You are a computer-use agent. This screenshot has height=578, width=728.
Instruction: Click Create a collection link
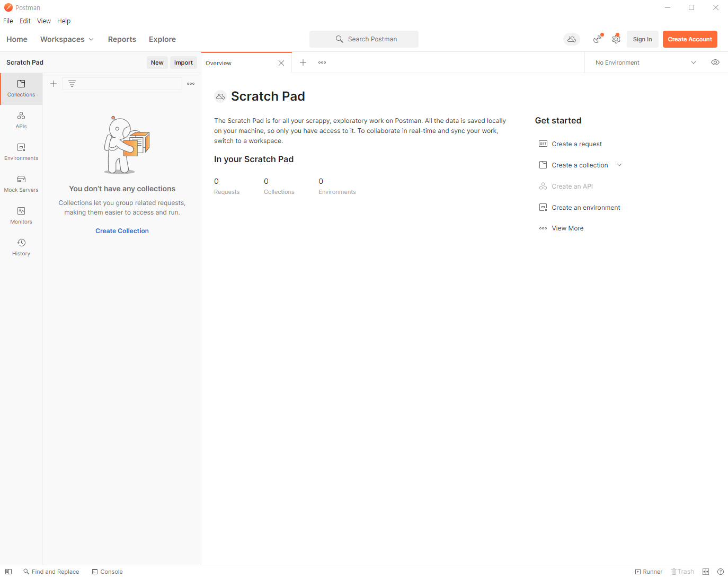[x=580, y=165]
